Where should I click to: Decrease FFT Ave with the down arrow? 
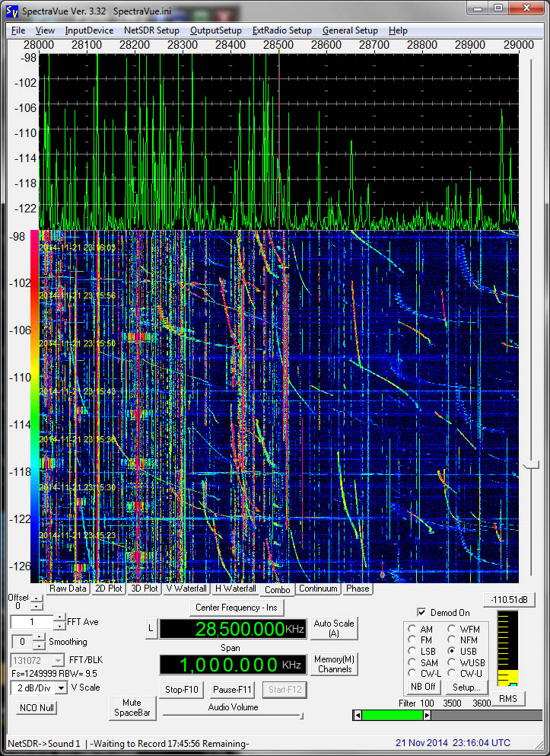(59, 626)
